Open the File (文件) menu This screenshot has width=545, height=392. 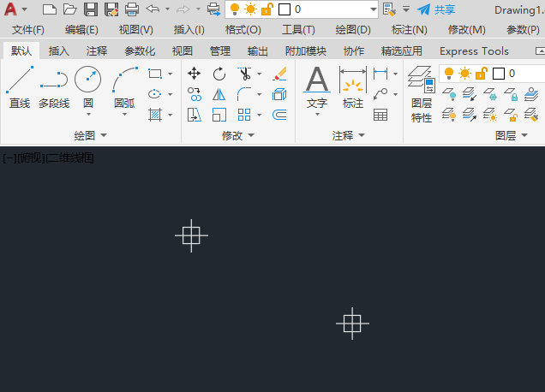28,29
